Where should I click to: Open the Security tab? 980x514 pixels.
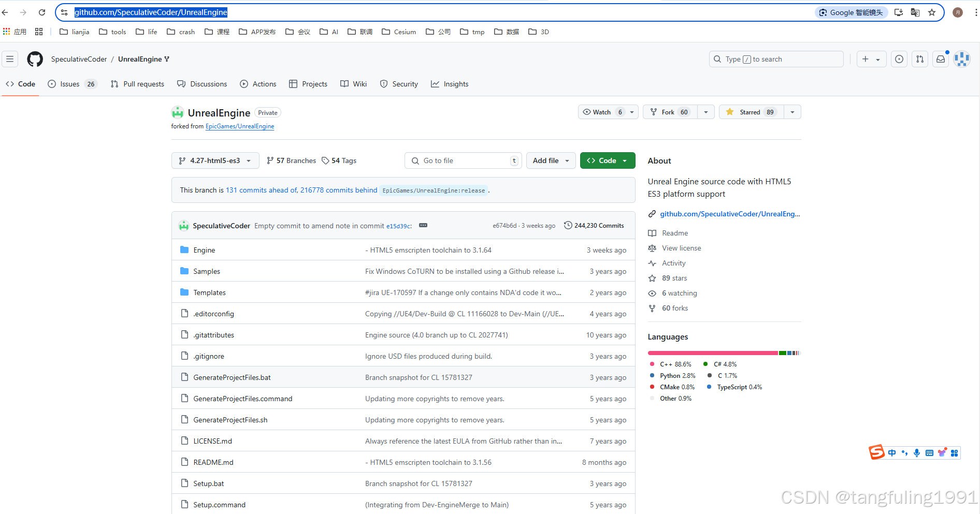[x=399, y=84]
